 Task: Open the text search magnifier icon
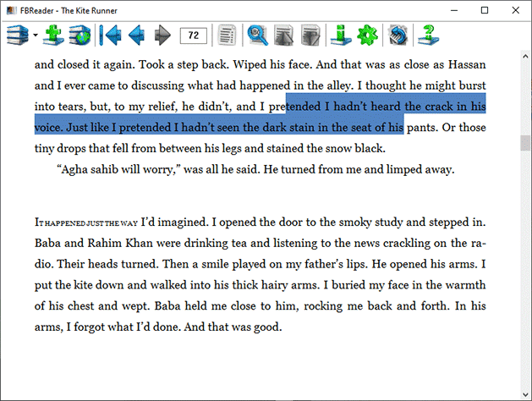click(258, 35)
